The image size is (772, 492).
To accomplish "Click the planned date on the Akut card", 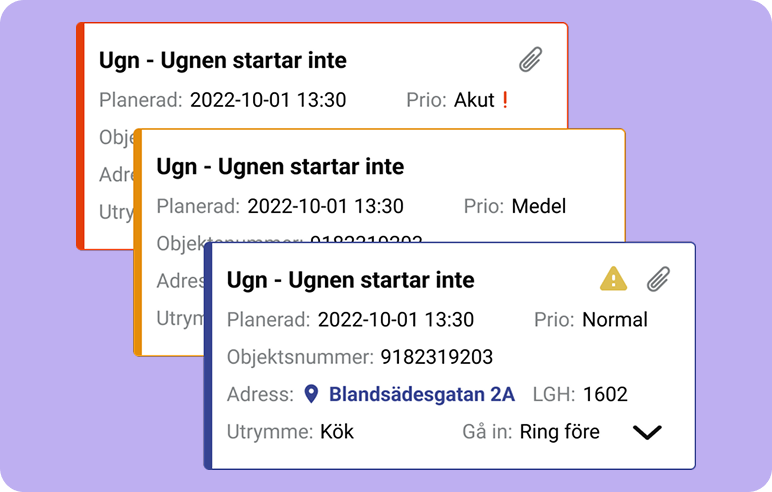I will 267,100.
